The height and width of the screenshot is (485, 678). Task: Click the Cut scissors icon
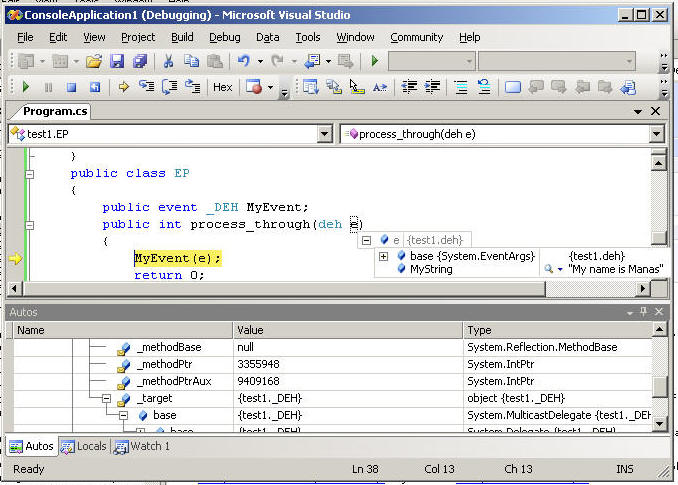[x=167, y=62]
